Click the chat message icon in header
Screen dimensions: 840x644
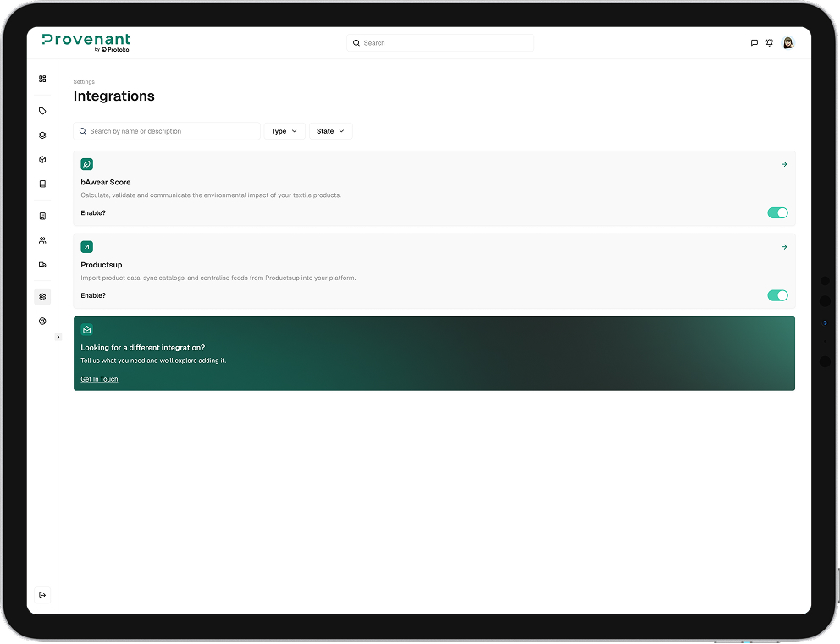pyautogui.click(x=754, y=42)
